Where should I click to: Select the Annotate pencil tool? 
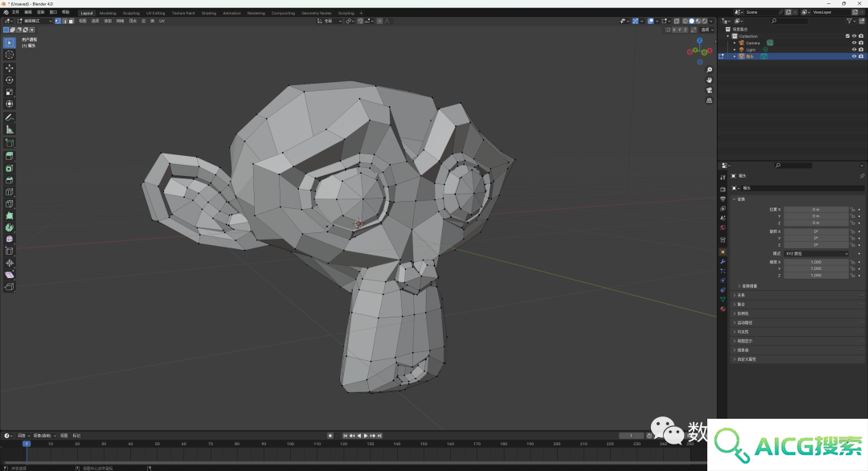(x=10, y=117)
